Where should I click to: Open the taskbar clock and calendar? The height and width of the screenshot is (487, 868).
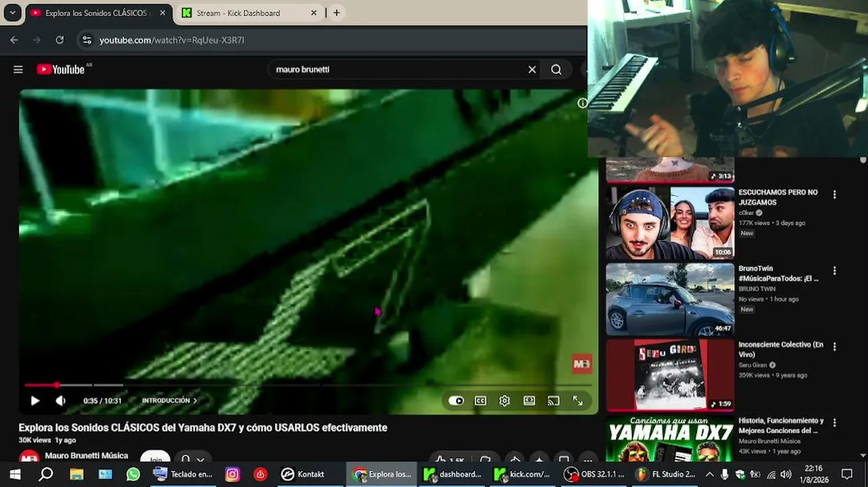point(815,474)
